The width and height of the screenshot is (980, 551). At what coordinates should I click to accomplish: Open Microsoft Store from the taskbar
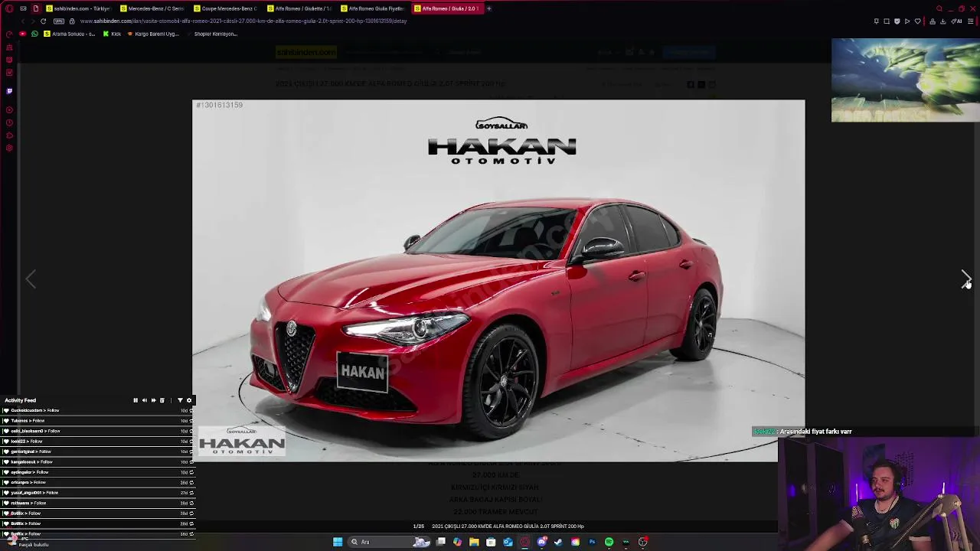tap(491, 542)
